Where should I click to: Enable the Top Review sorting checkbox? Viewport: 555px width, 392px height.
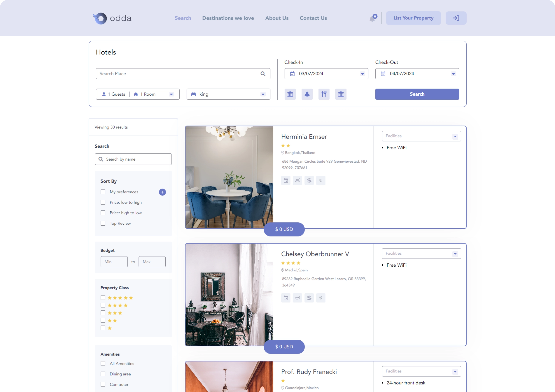click(103, 223)
